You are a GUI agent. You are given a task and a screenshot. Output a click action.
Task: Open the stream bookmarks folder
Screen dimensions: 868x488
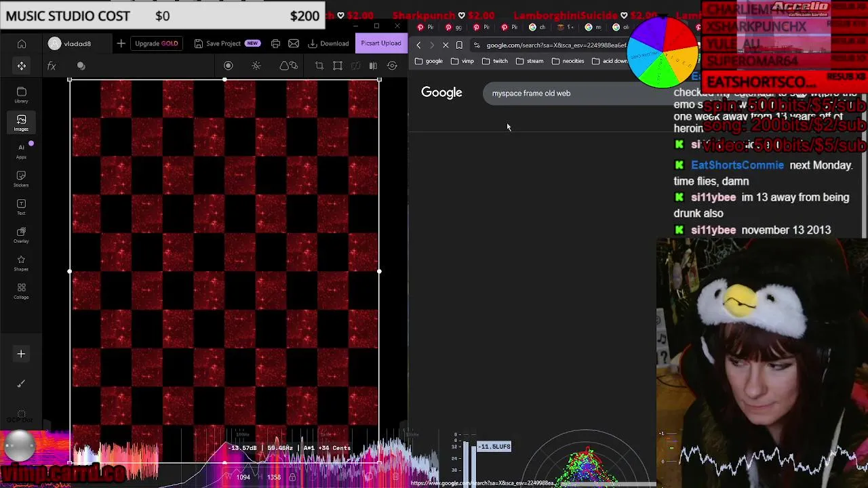click(529, 61)
